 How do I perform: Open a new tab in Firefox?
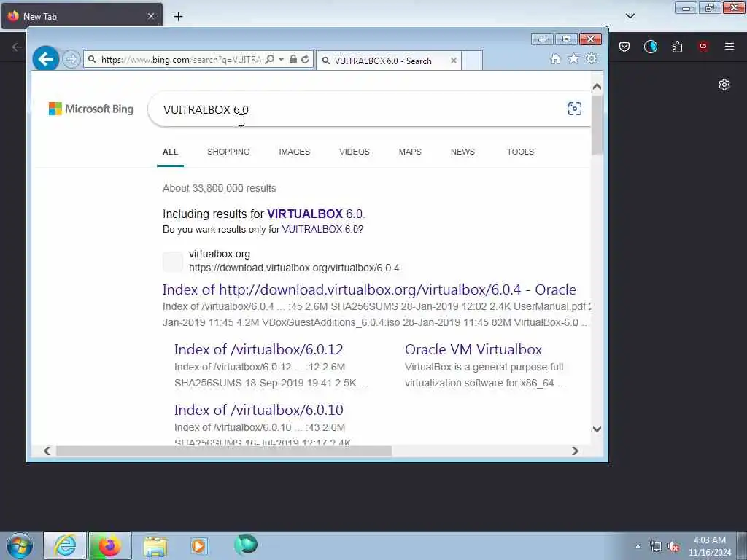click(178, 17)
